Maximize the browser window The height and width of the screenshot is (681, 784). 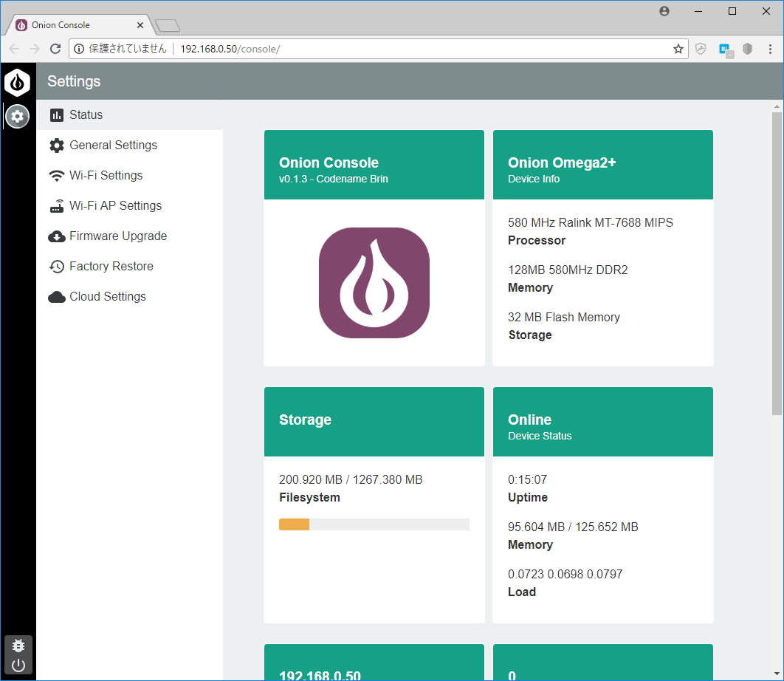(732, 11)
